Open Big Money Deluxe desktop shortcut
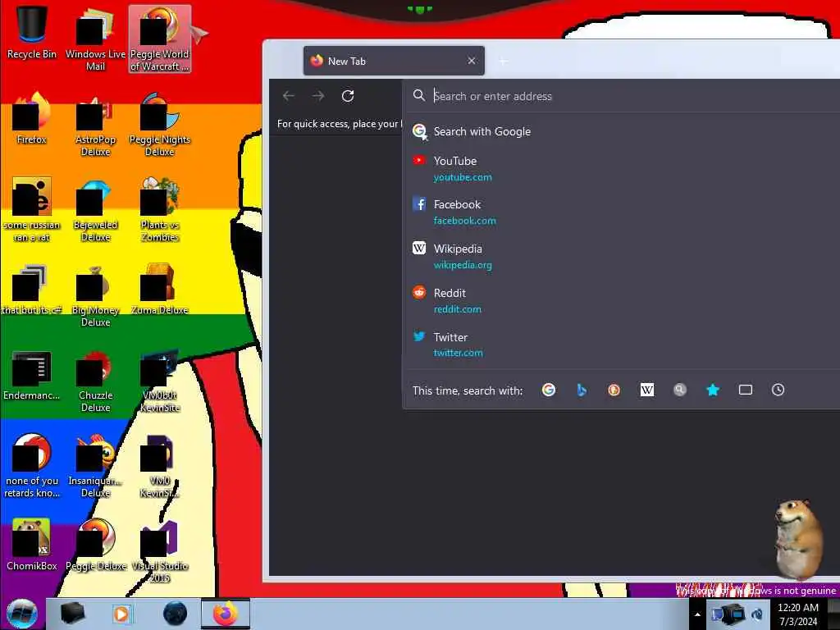The height and width of the screenshot is (630, 840). (x=95, y=295)
